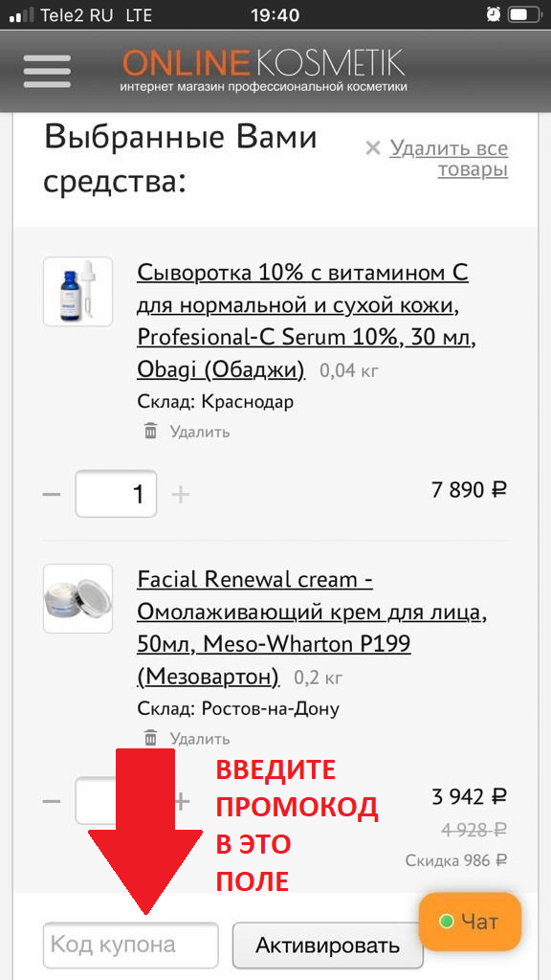Decrease the Obagi serum quantity with minus
The width and height of the screenshot is (551, 980).
(x=52, y=495)
